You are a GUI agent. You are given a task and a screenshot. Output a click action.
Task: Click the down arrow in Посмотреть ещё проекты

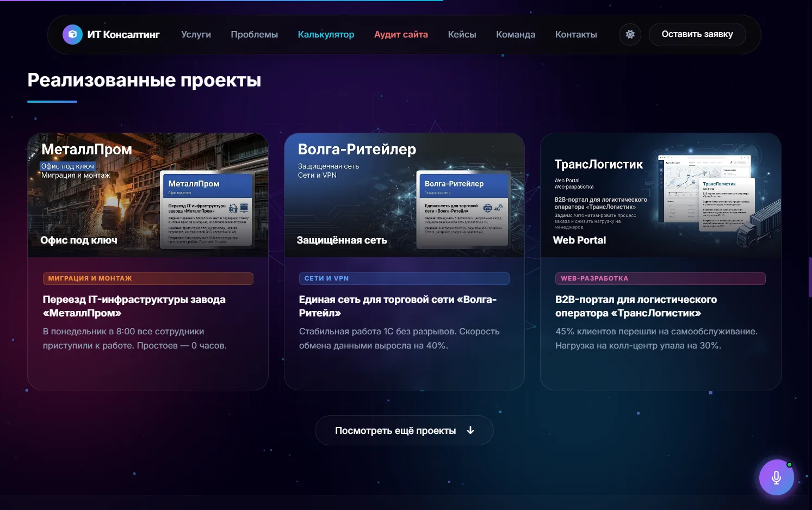coord(470,431)
